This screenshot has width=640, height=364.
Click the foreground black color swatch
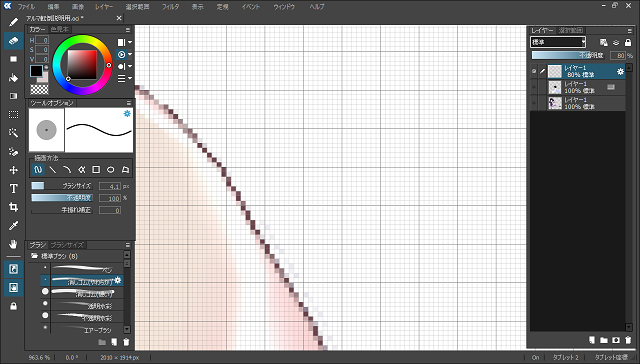pyautogui.click(x=36, y=71)
